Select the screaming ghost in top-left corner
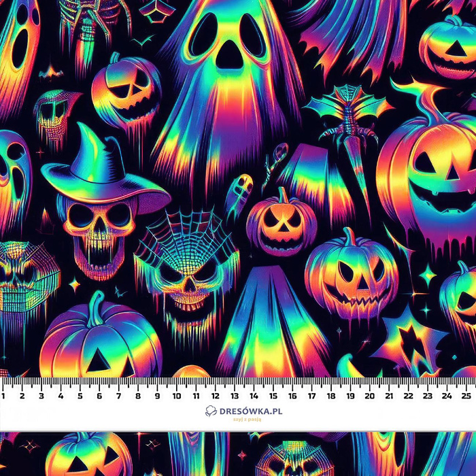The height and width of the screenshot is (476, 476). pyautogui.click(x=20, y=48)
